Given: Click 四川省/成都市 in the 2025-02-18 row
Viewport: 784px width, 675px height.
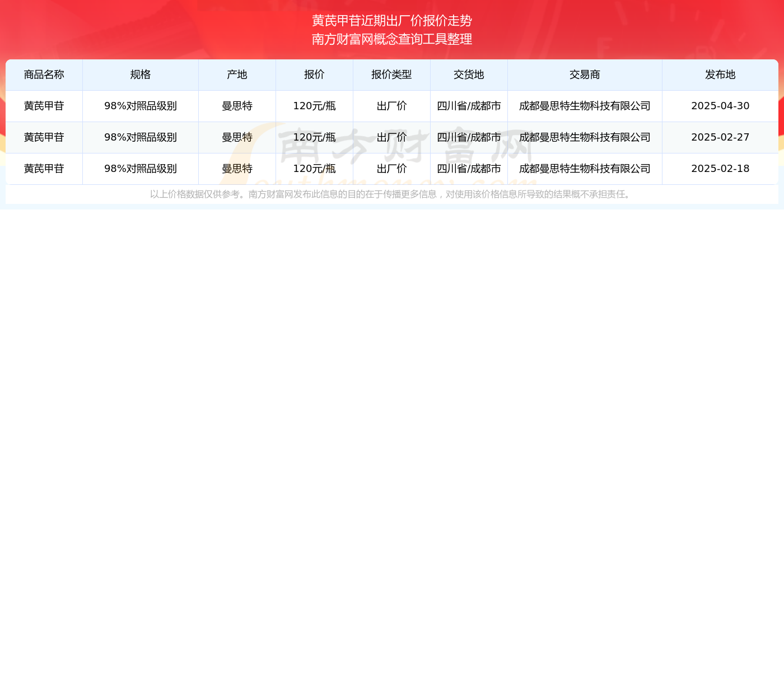Looking at the screenshot, I should (x=469, y=169).
